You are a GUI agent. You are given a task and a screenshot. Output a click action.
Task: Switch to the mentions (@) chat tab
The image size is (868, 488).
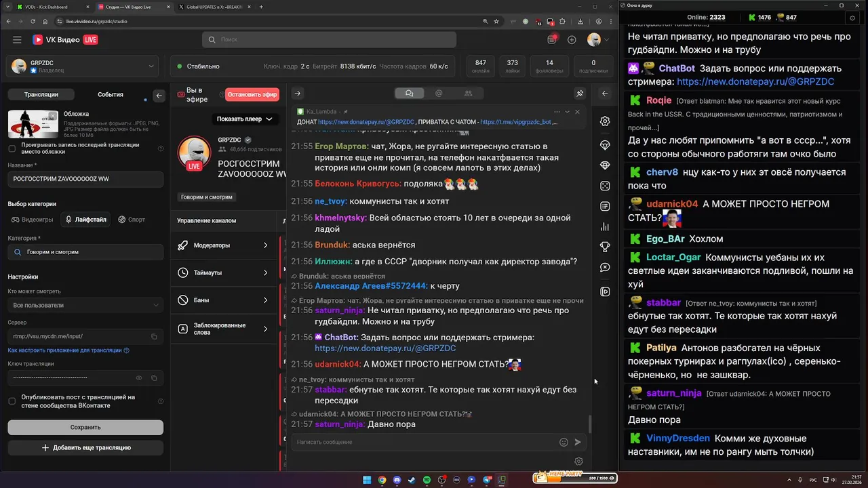click(x=439, y=94)
